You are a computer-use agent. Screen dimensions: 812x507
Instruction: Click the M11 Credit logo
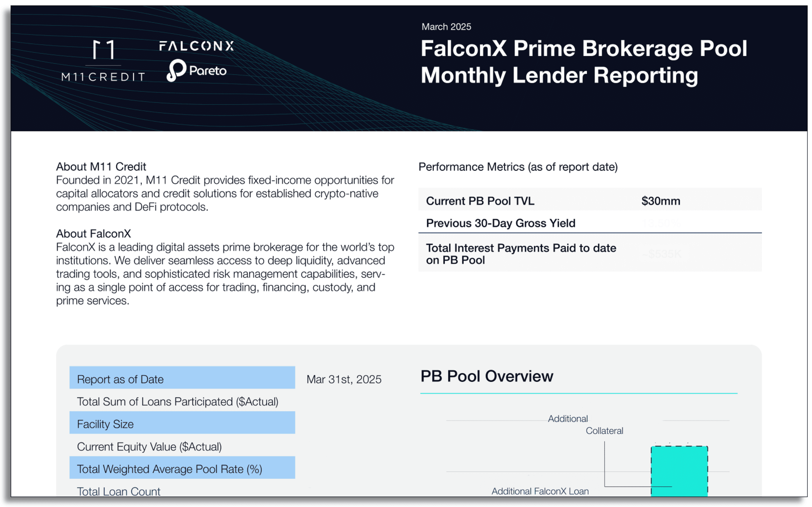click(103, 61)
